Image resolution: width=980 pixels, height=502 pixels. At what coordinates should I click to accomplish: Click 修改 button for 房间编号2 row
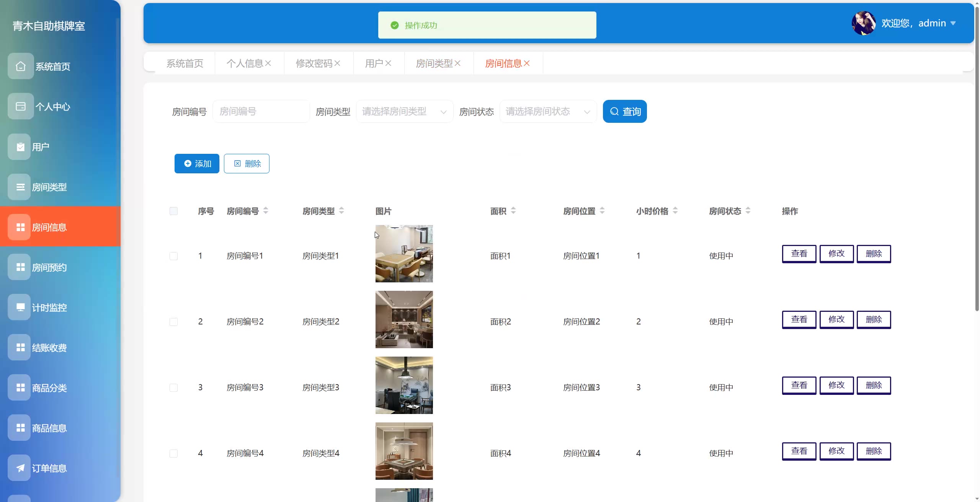click(x=836, y=319)
